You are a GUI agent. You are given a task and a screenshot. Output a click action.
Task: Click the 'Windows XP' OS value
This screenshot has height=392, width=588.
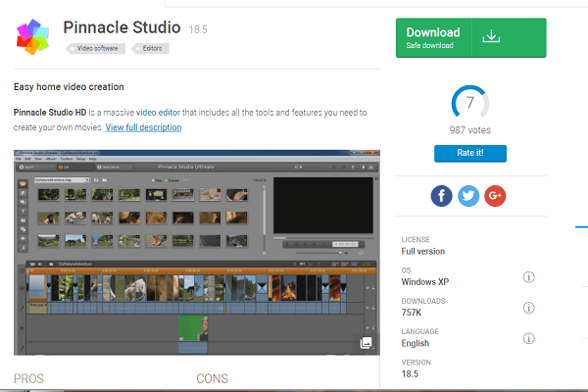click(425, 282)
